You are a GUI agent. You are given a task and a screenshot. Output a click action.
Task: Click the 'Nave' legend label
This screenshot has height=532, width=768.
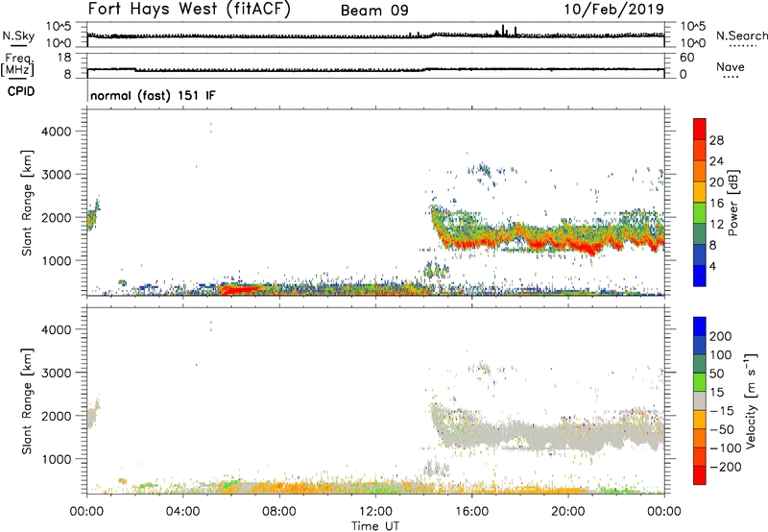click(x=731, y=66)
